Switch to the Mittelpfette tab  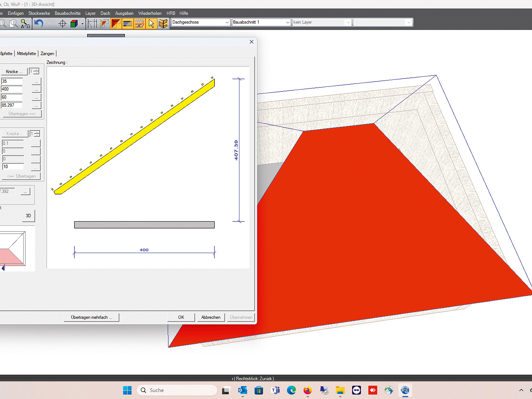pyautogui.click(x=26, y=54)
